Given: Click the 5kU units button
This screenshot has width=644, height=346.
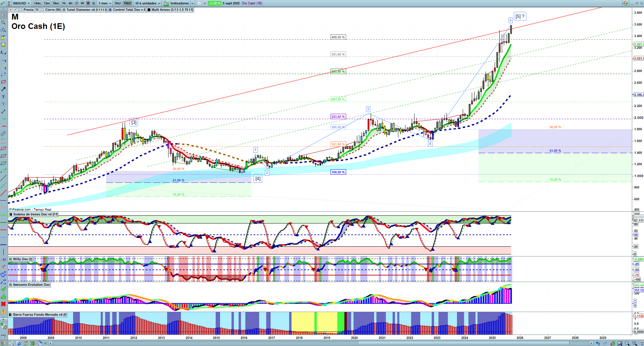Looking at the screenshot, I should coord(118,3).
